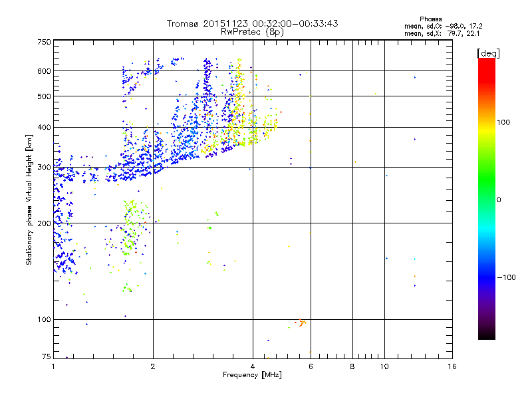532x399 pixels.
Task: Select the 'mean, sd,X: 79.7, 22.1' text
Action: 442,33
